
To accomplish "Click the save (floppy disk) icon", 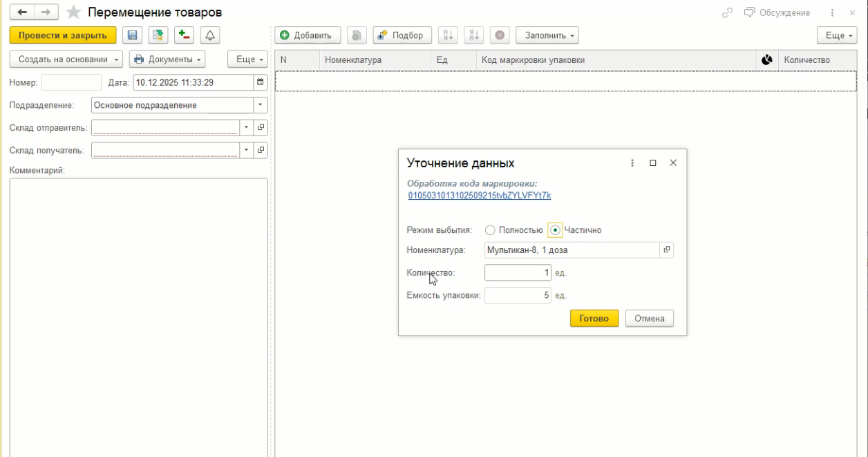I will tap(132, 35).
